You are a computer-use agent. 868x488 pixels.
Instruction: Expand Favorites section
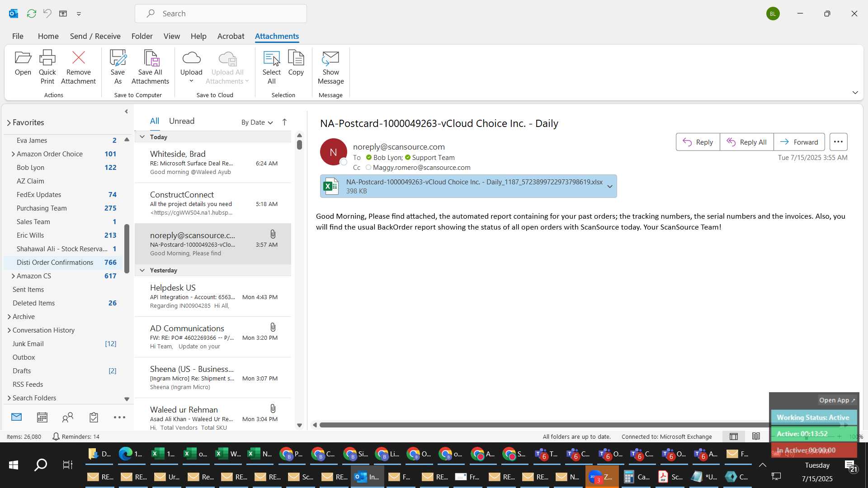(x=9, y=122)
